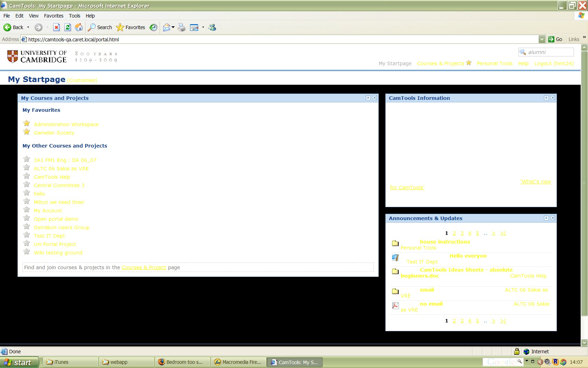Open the Milton we need thee! site
Screen dimensions: 588x368
click(x=59, y=202)
